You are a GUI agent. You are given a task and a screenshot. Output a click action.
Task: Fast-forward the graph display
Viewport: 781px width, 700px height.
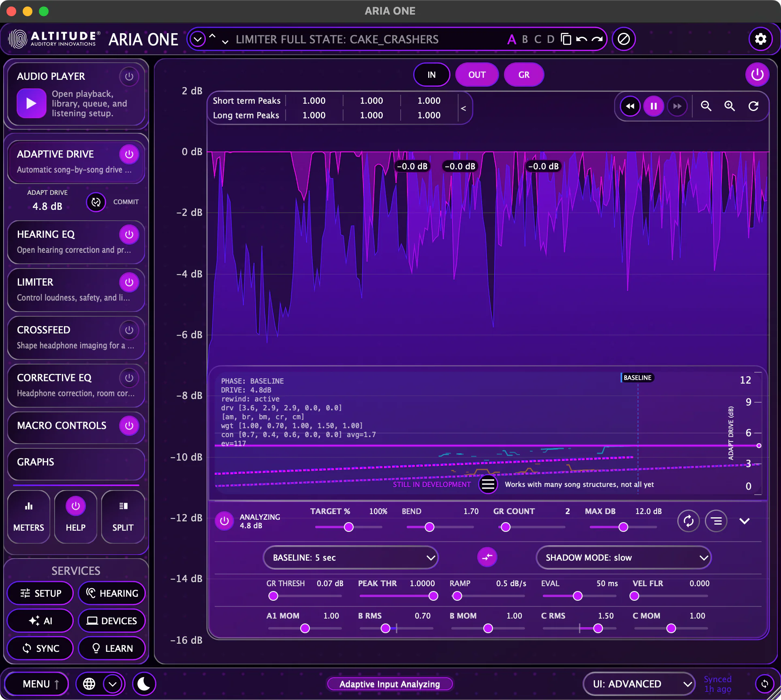pyautogui.click(x=677, y=106)
